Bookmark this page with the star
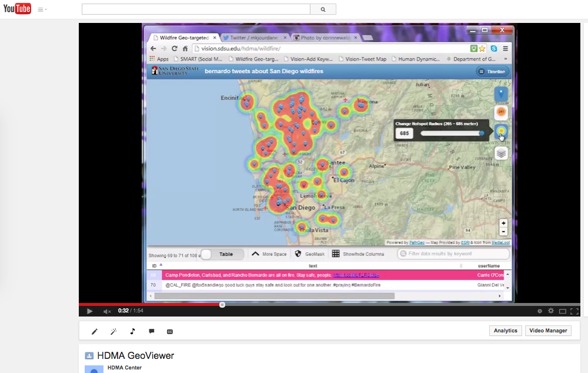 pos(482,48)
